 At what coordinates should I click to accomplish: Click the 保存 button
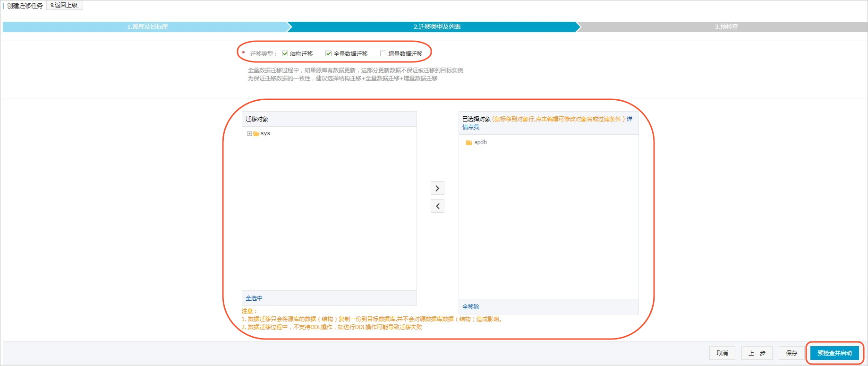pyautogui.click(x=791, y=353)
